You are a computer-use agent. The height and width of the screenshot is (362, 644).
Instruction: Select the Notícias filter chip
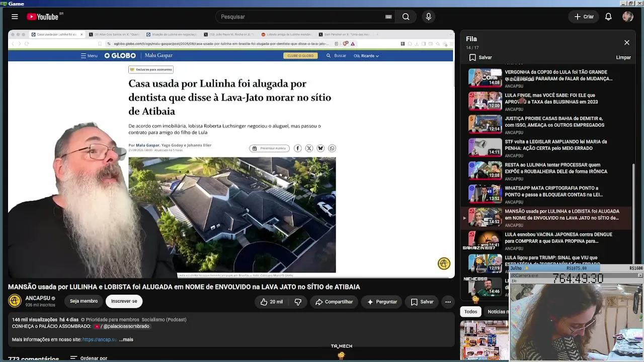point(497,312)
